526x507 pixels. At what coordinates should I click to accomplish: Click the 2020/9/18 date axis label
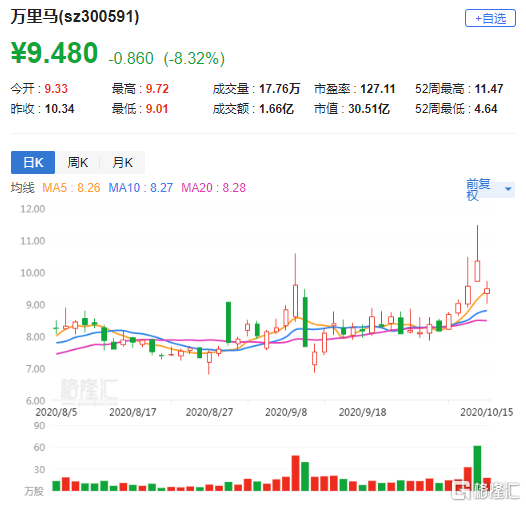coord(362,412)
